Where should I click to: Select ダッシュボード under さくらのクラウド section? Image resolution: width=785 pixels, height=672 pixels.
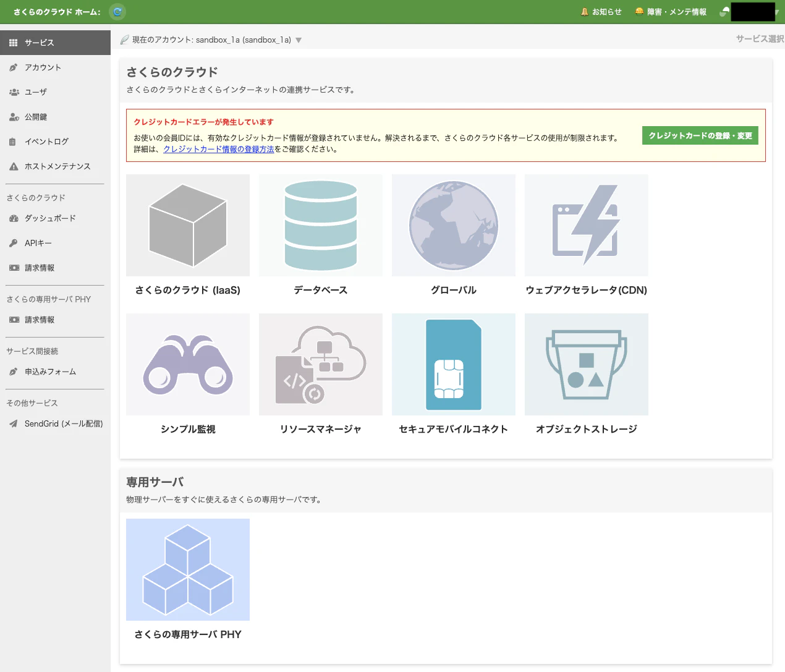point(14,218)
